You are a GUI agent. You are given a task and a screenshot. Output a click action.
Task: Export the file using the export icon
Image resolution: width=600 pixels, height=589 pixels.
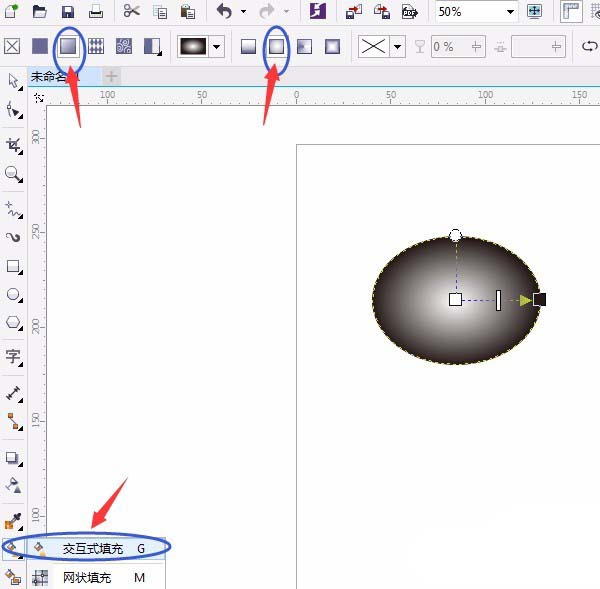coord(382,11)
